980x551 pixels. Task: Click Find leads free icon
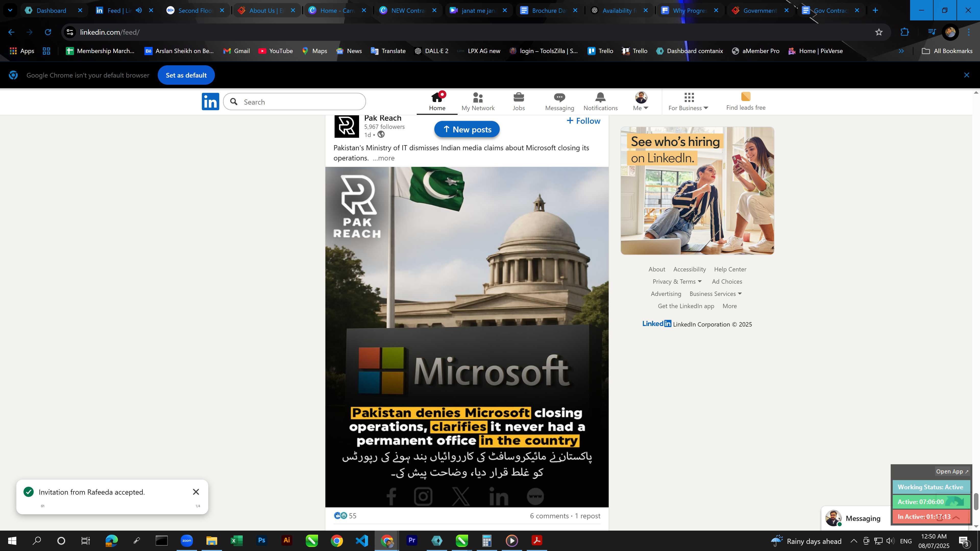(746, 97)
